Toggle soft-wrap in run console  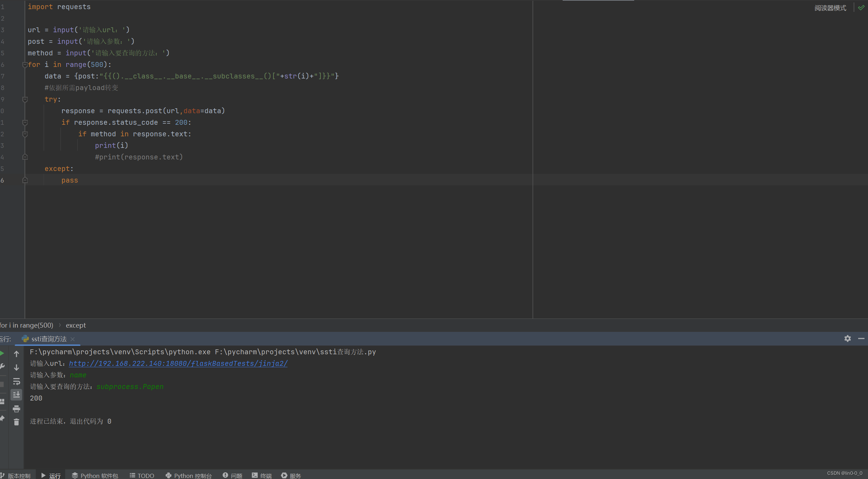click(16, 381)
